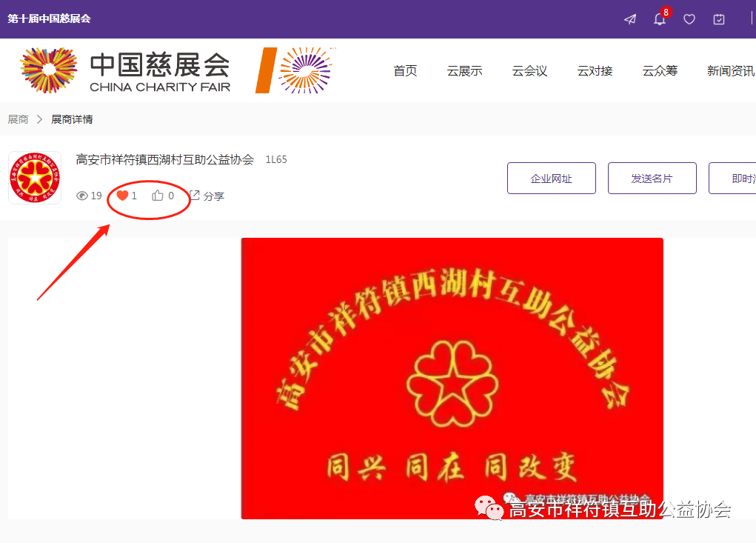Click the 第十届中国慈展会 header title
Image resolution: width=756 pixels, height=543 pixels.
pyautogui.click(x=49, y=19)
